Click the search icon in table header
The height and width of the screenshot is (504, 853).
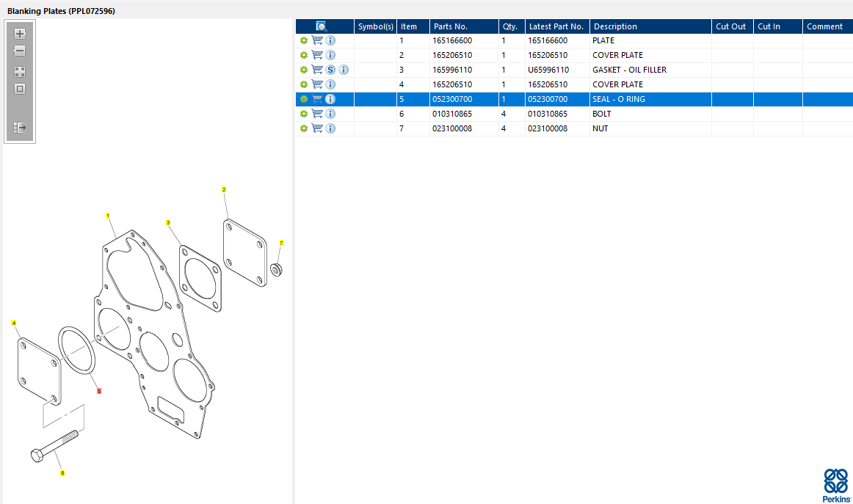point(321,26)
